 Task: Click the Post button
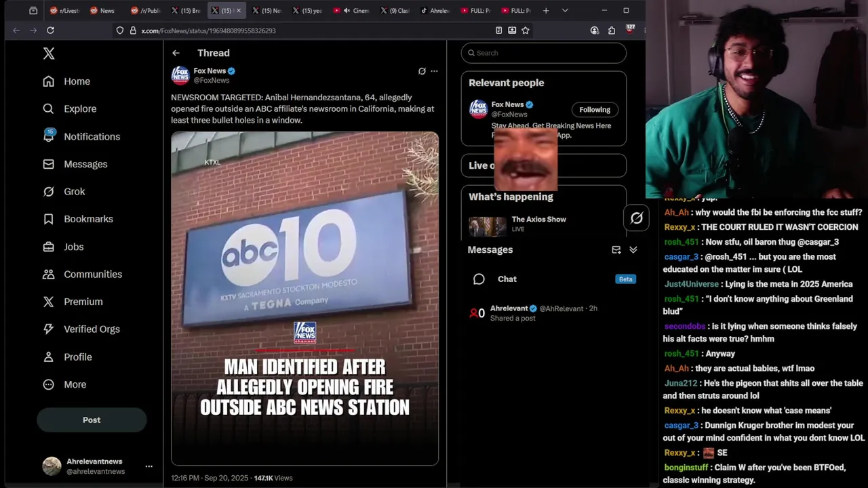pos(92,420)
